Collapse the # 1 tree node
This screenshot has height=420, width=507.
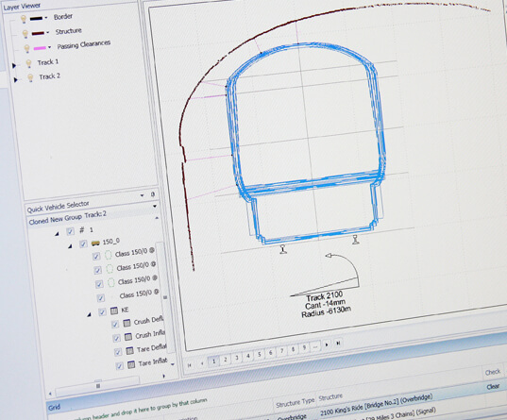[57, 233]
